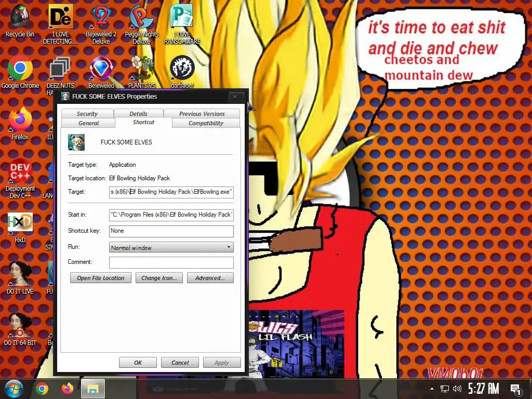
Task: Select the Google Chrome desktop icon
Action: (x=20, y=72)
